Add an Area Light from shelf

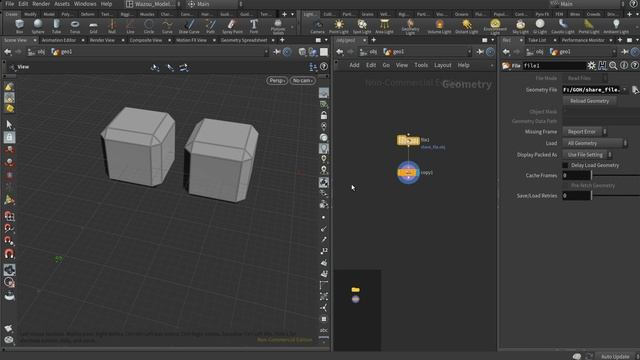[x=384, y=26]
